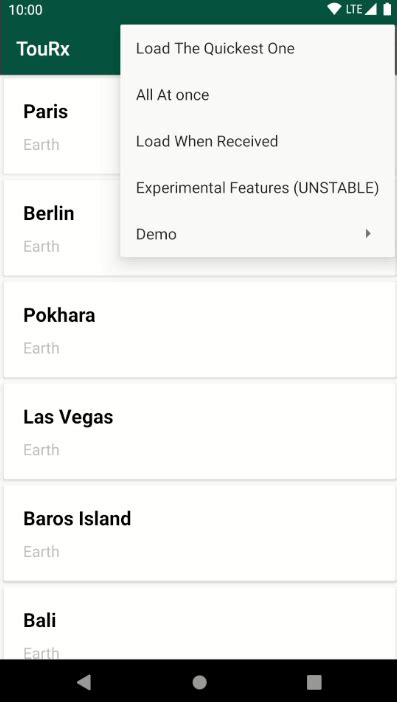Tap the TouRx app title
The image size is (397, 702).
pyautogui.click(x=43, y=49)
